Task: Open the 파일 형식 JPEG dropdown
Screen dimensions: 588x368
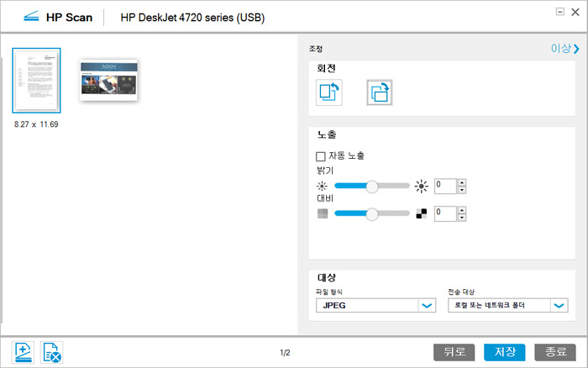Action: [428, 306]
